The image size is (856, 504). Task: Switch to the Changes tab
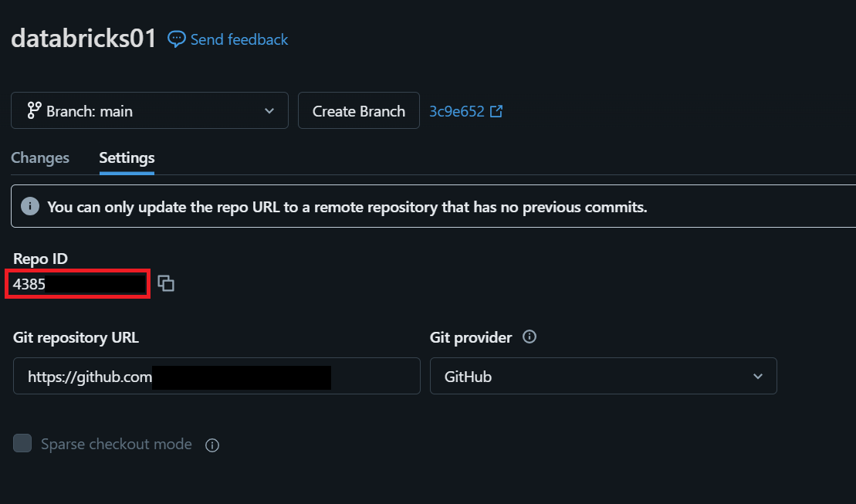click(40, 157)
